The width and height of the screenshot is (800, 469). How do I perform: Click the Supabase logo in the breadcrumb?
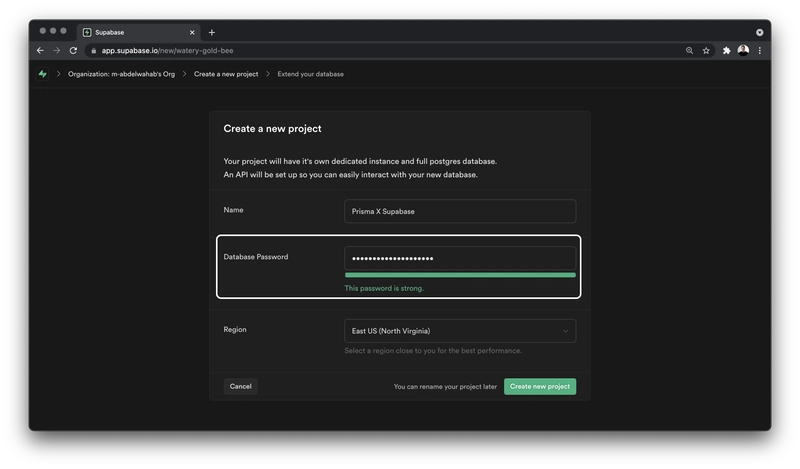[42, 74]
